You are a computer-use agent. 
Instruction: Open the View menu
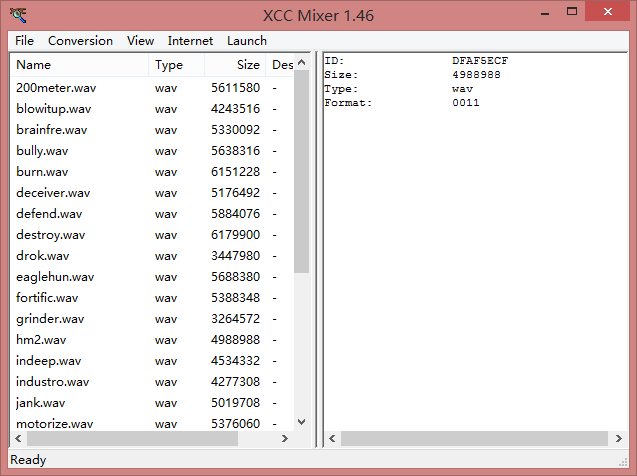140,41
